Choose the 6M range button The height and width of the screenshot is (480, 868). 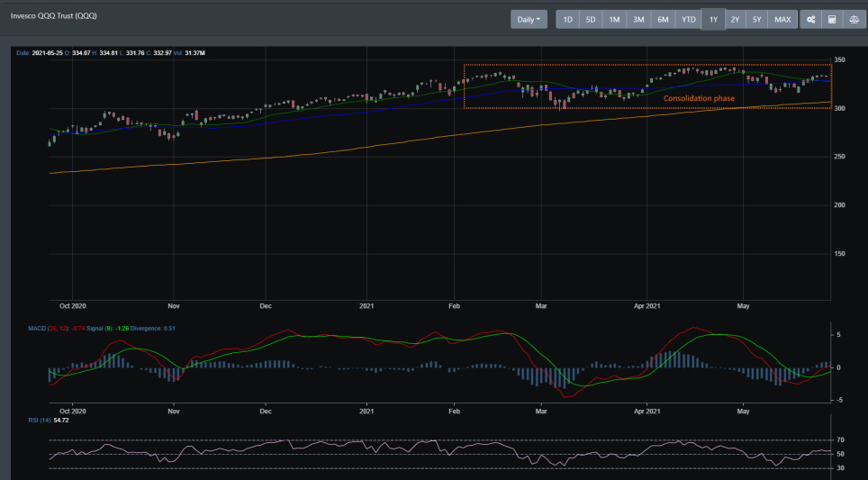pyautogui.click(x=664, y=20)
